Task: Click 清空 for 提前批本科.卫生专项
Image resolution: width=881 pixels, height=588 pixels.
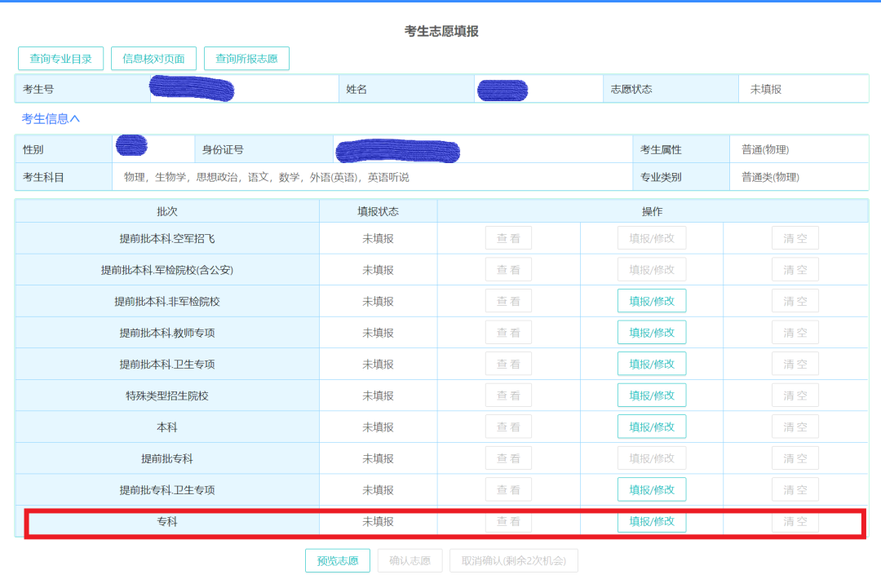Action: pos(795,364)
